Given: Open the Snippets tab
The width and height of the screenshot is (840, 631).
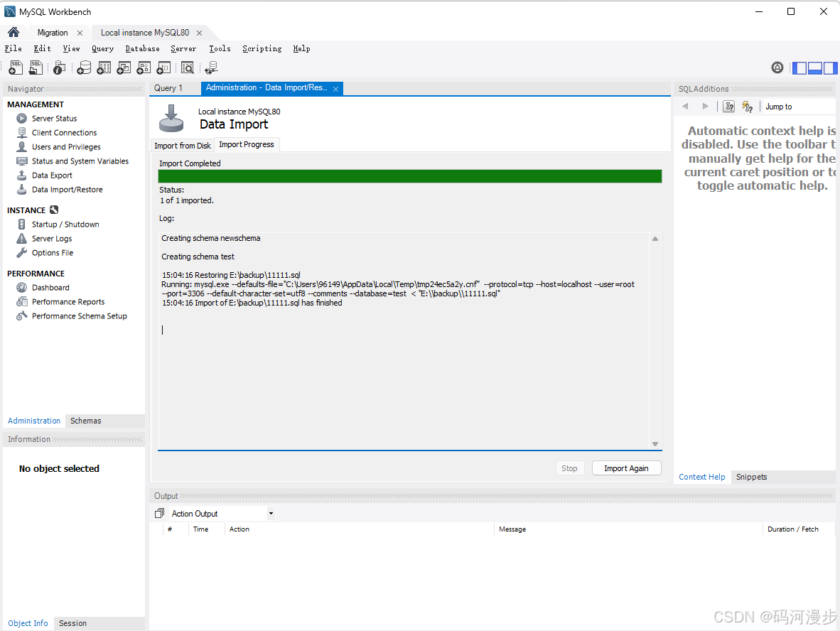Looking at the screenshot, I should pyautogui.click(x=752, y=478).
